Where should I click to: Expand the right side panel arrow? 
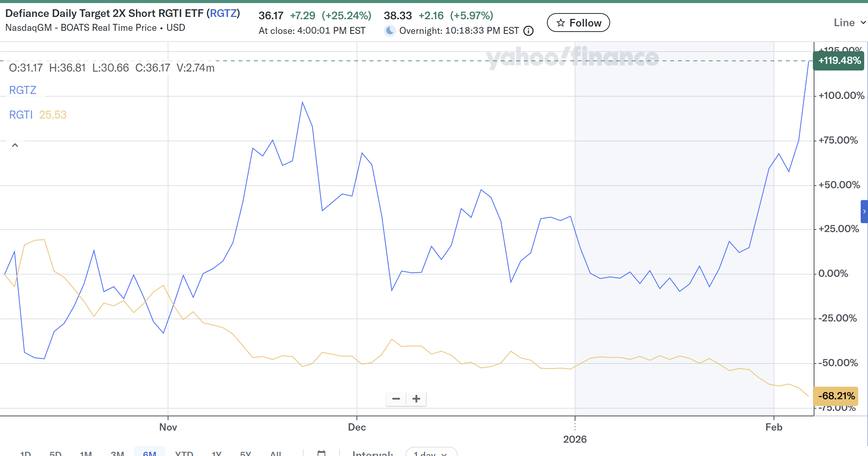(x=864, y=211)
